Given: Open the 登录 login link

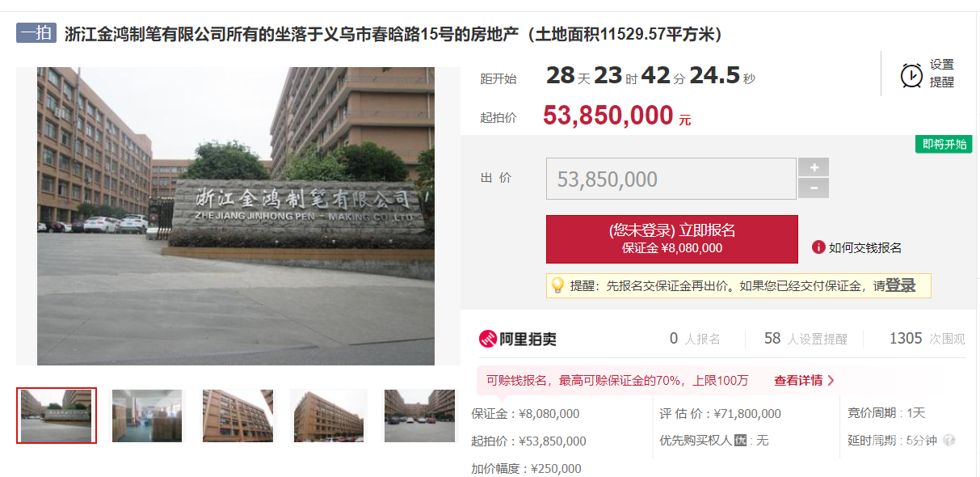Looking at the screenshot, I should pyautogui.click(x=900, y=285).
